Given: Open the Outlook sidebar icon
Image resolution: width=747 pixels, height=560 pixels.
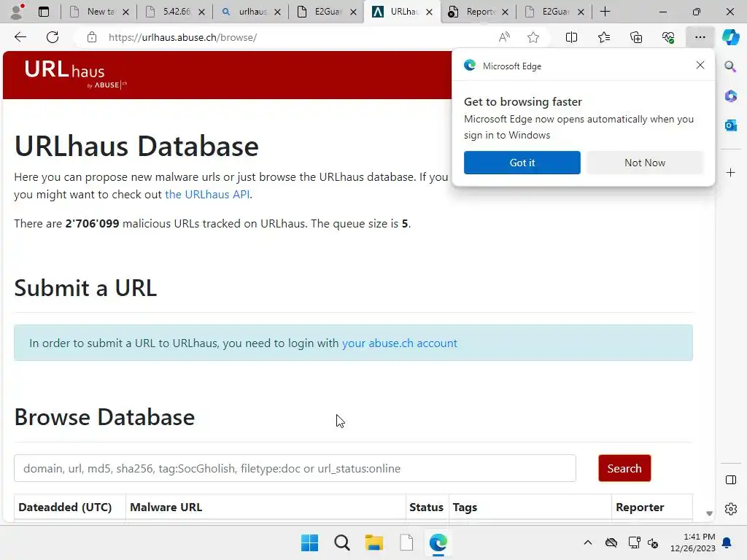Looking at the screenshot, I should coord(730,125).
